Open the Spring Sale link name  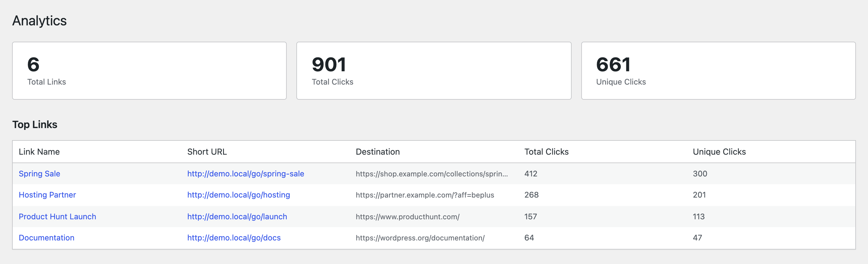click(x=40, y=174)
